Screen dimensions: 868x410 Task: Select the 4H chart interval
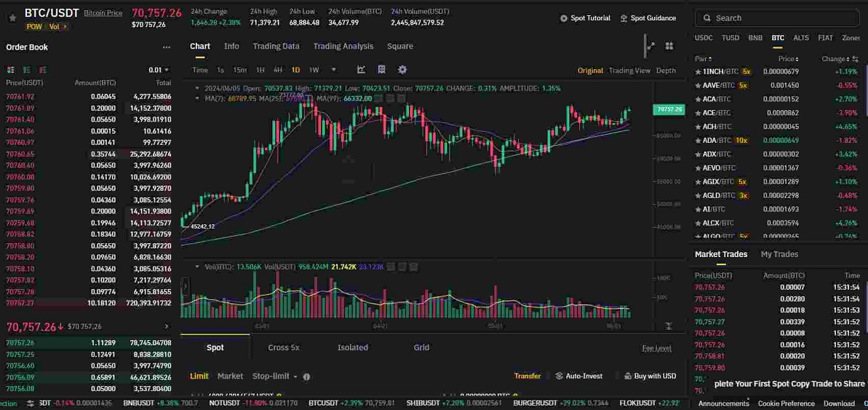(x=278, y=70)
